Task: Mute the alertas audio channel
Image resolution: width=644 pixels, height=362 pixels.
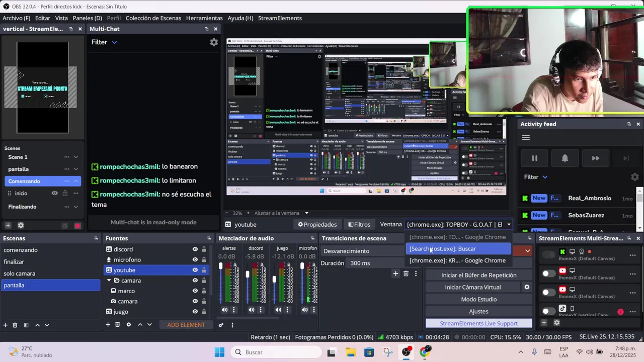Action: point(225,310)
